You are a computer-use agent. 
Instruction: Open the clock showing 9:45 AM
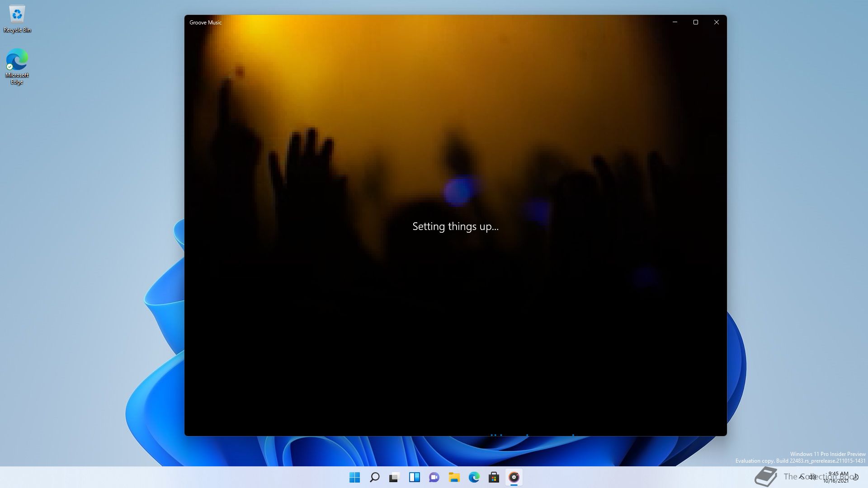coord(836,477)
